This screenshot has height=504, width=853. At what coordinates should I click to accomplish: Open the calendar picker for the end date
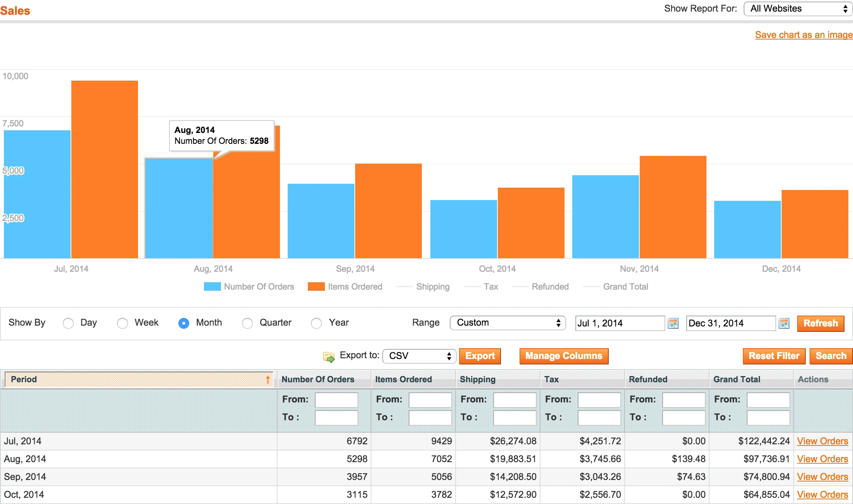(x=784, y=323)
